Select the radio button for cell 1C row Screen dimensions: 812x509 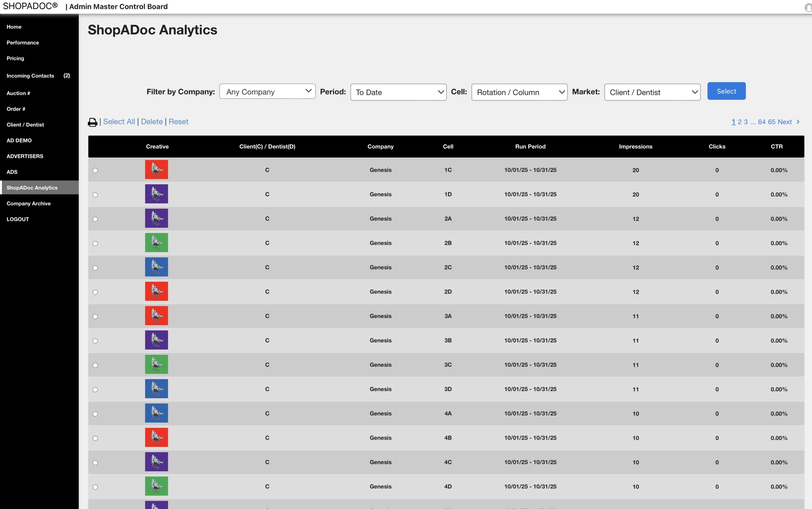95,170
